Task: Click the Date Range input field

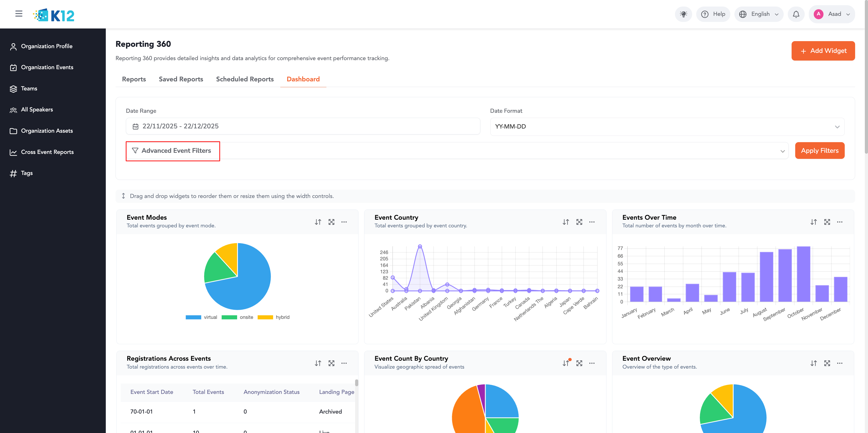Action: point(303,126)
